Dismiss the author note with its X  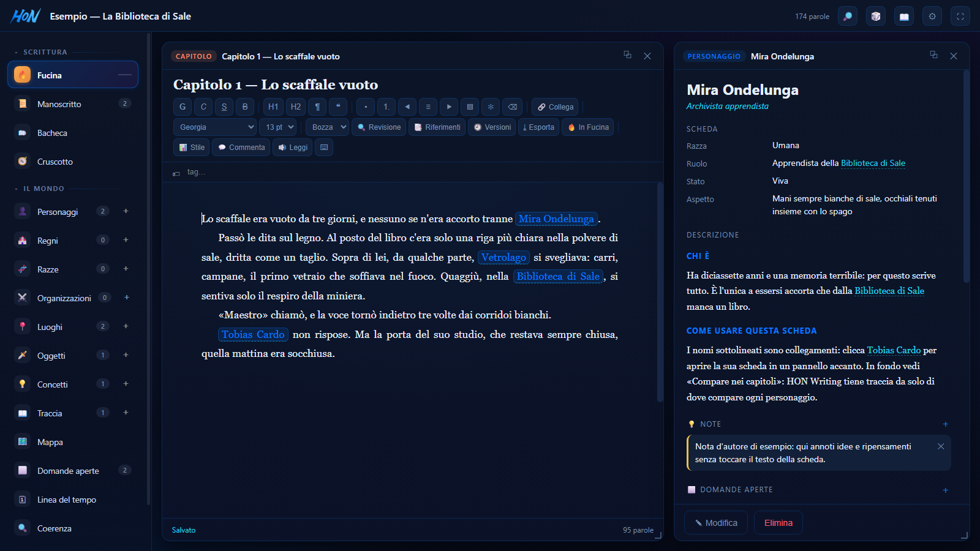941,446
